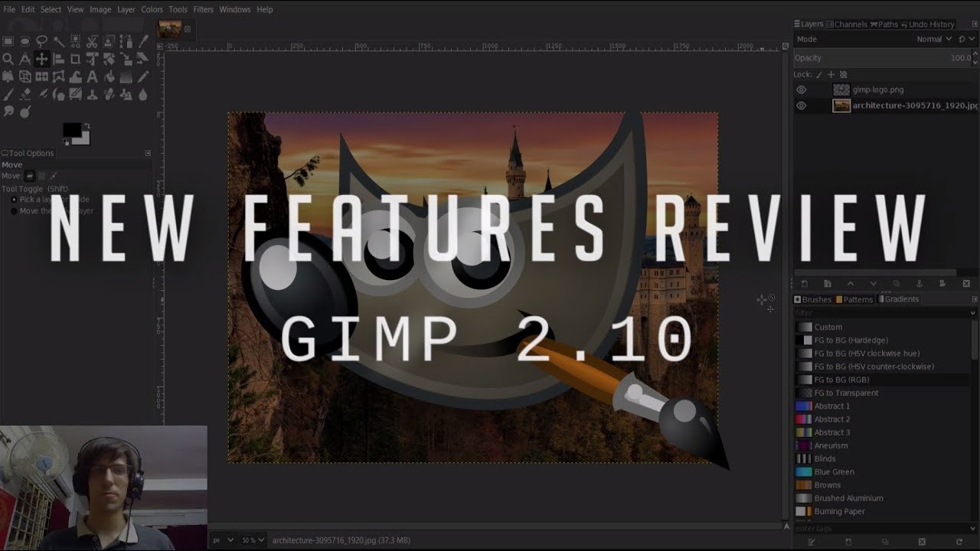Select the Measure compass tool
The width and height of the screenshot is (980, 551).
(x=25, y=59)
